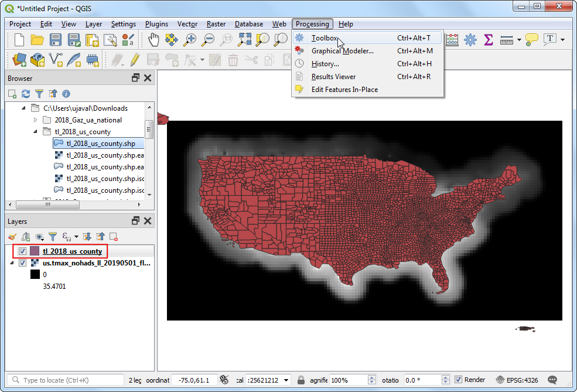
Task: Open Toolbox from the Processing menu
Action: 325,38
